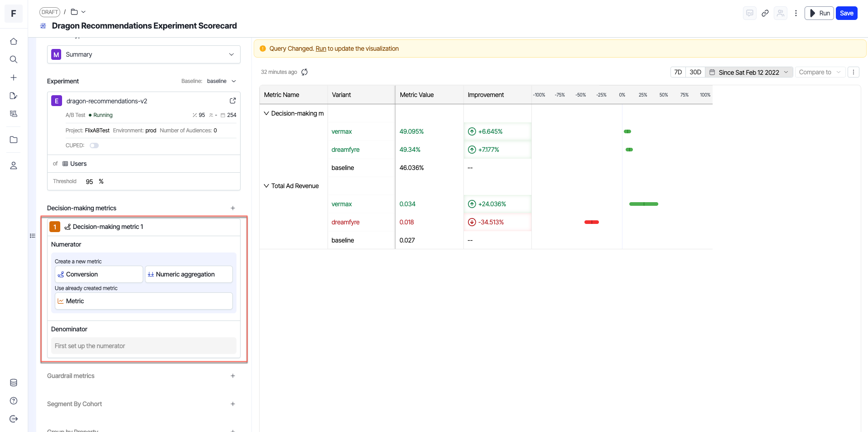This screenshot has width=868, height=432.
Task: Click the 0.018 metric value cell
Action: (429, 222)
